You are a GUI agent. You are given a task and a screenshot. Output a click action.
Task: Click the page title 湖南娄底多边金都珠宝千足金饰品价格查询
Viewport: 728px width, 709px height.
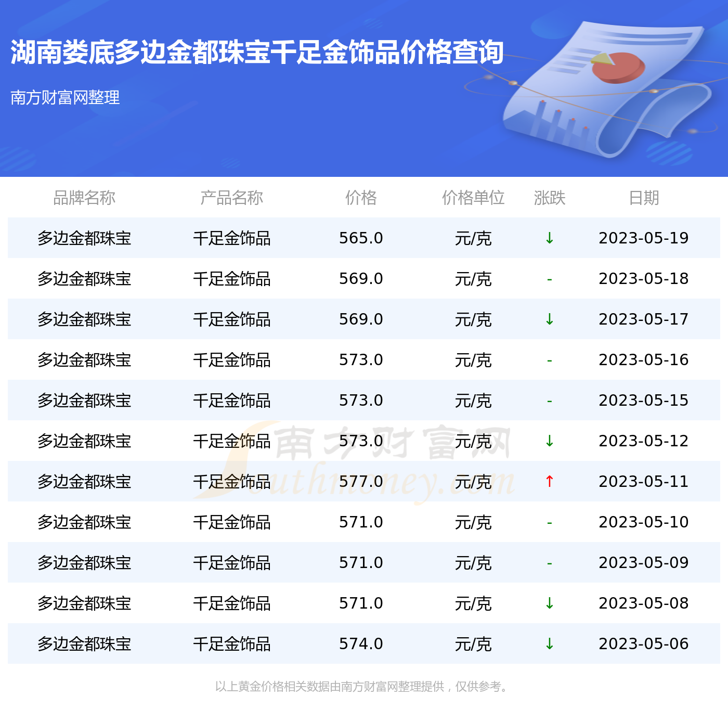[257, 52]
